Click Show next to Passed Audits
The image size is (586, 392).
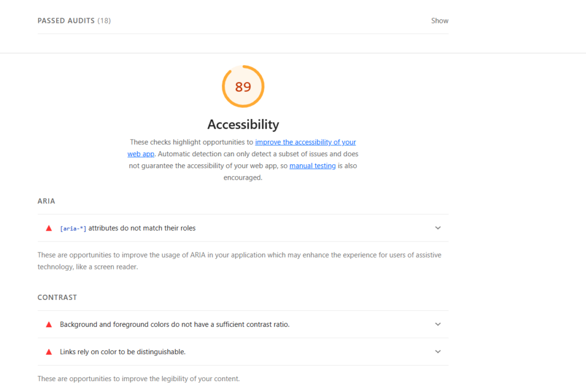pyautogui.click(x=439, y=21)
